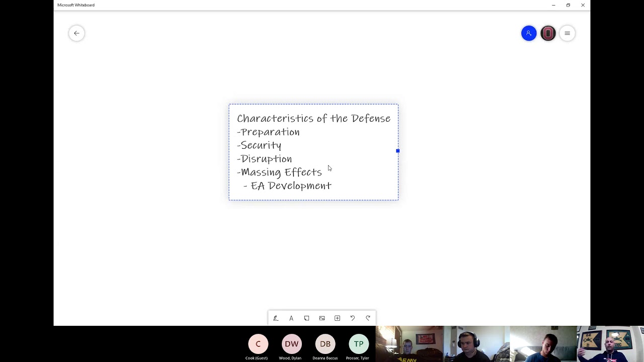Select the inking pen tool

276,318
